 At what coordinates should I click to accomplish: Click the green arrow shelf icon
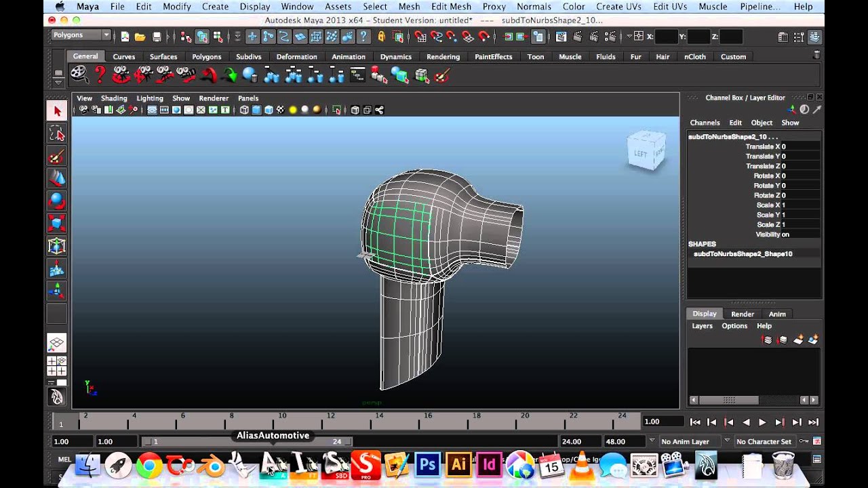pyautogui.click(x=229, y=75)
